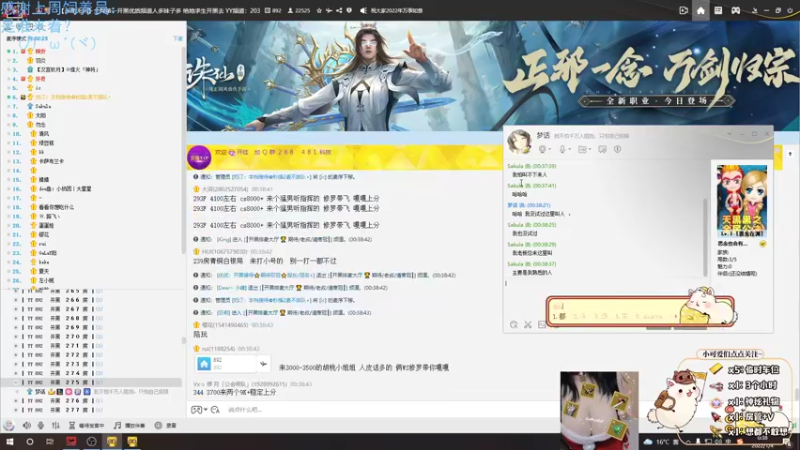Click the airplane icon beside the channel card
800x450 pixels.
pos(263,364)
